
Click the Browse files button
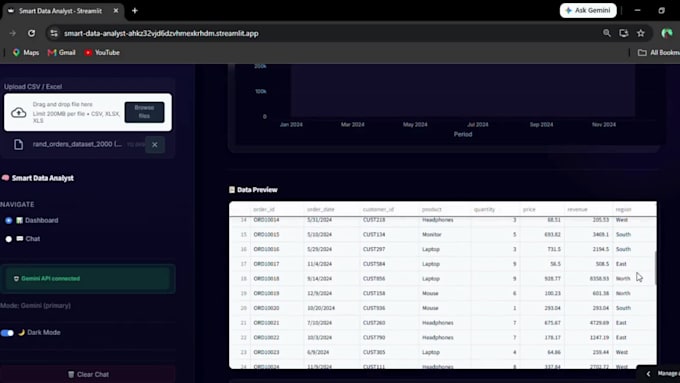(144, 112)
